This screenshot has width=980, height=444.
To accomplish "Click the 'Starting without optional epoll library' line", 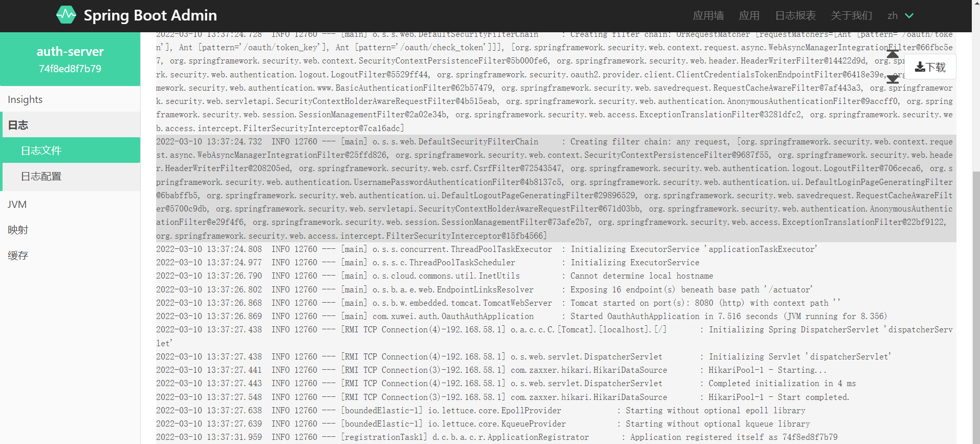I will (556, 410).
